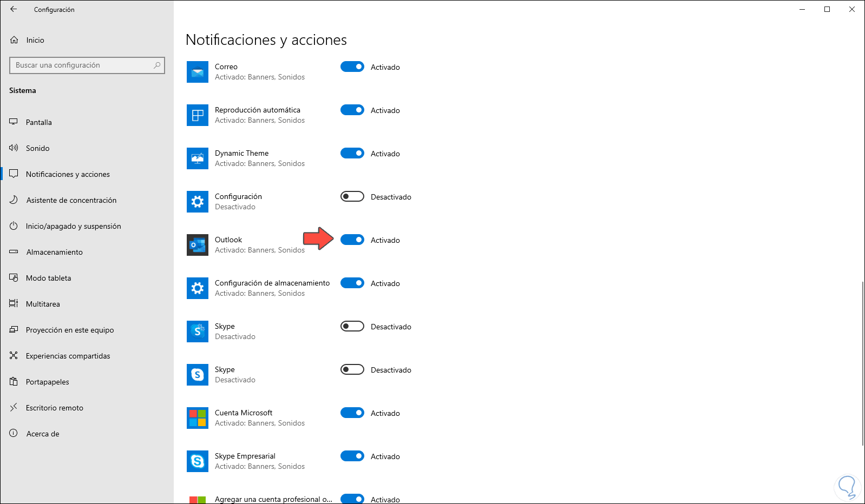Toggle Dynamic Theme notifications off
The height and width of the screenshot is (504, 865).
[x=352, y=153]
